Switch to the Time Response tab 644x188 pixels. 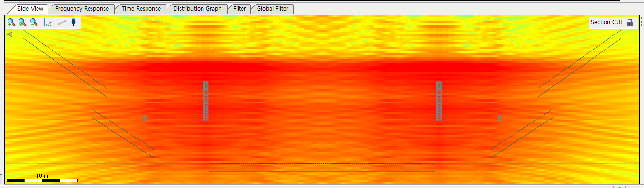coord(141,9)
